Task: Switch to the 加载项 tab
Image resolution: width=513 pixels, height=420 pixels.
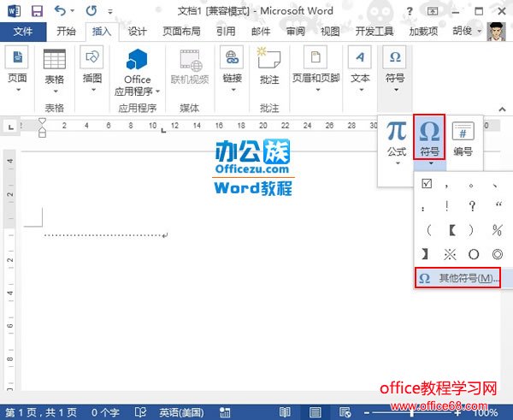Action: coord(423,32)
